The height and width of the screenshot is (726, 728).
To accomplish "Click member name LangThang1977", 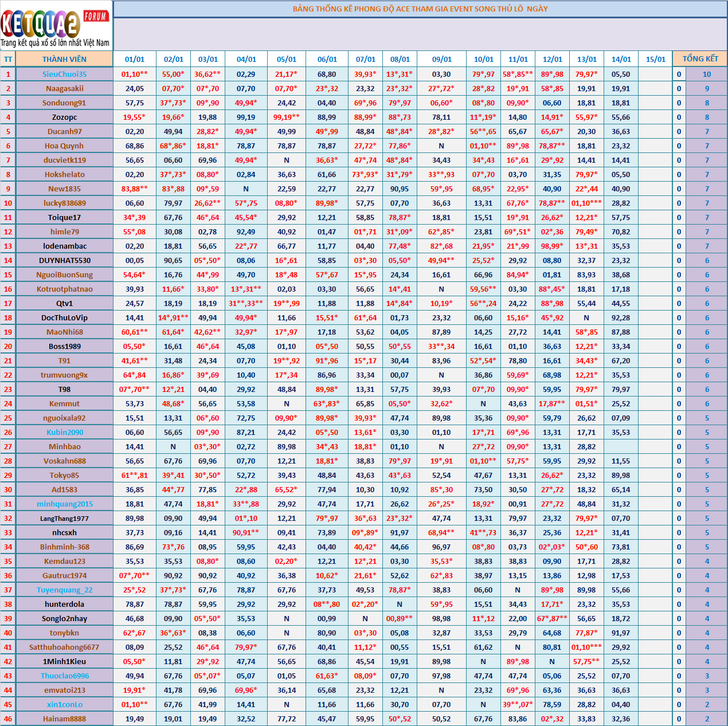I will tap(64, 518).
